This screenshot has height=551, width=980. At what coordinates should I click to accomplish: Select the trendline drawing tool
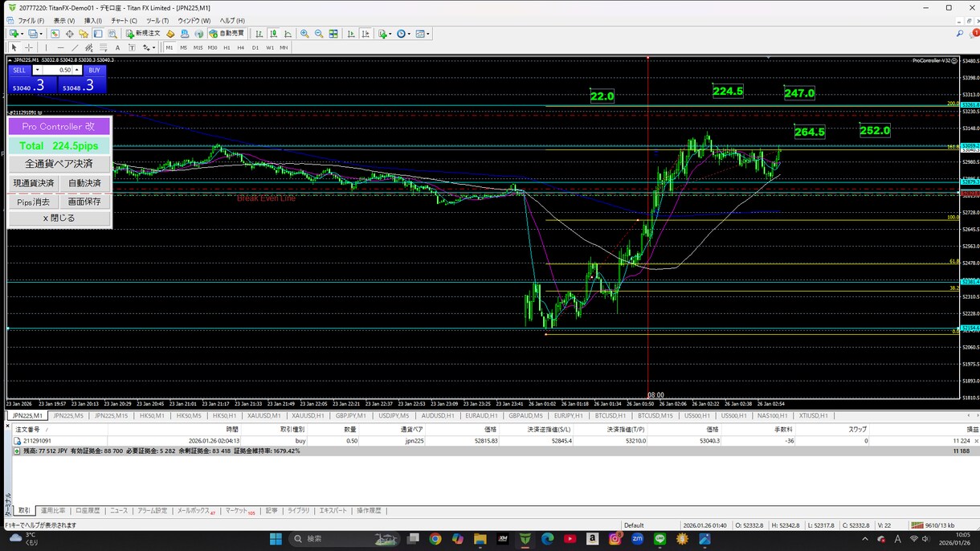point(75,47)
